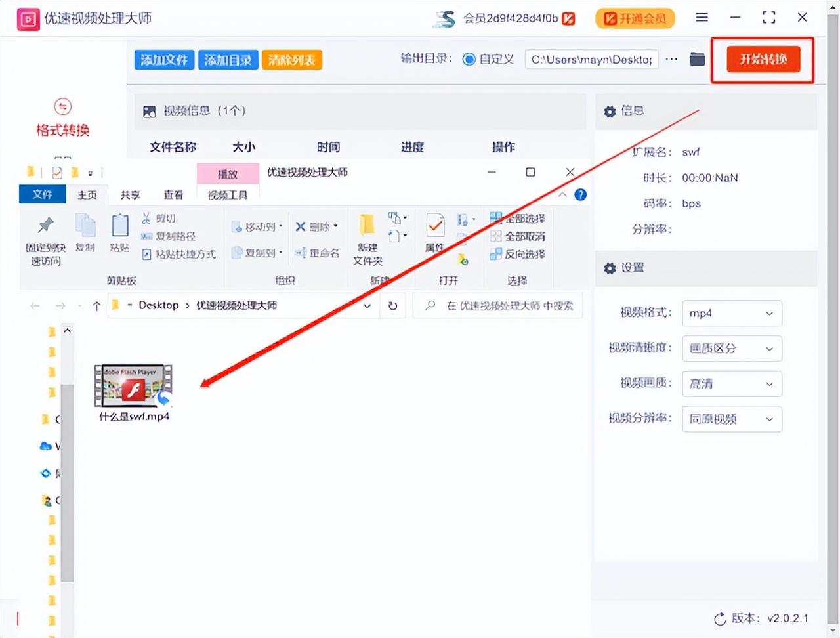840x638 pixels.
Task: Open the 视频分辨率 dropdown
Action: [x=732, y=419]
